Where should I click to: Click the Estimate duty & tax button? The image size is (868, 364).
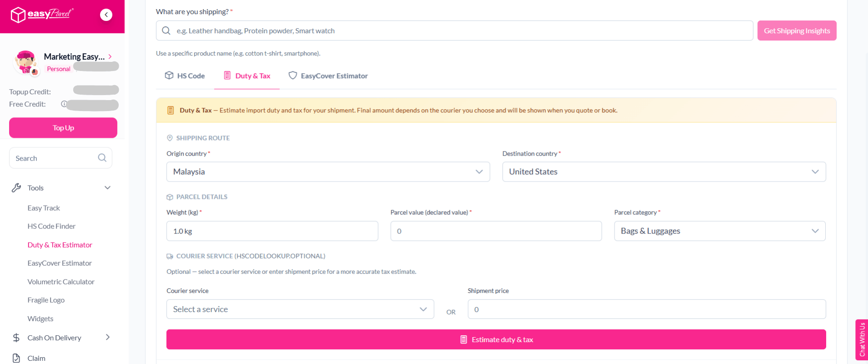pyautogui.click(x=496, y=339)
